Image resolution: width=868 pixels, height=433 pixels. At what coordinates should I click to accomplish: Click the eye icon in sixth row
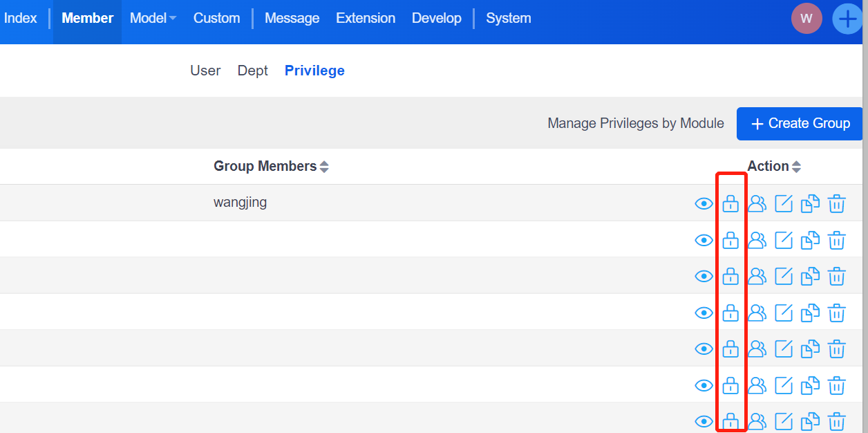click(704, 385)
